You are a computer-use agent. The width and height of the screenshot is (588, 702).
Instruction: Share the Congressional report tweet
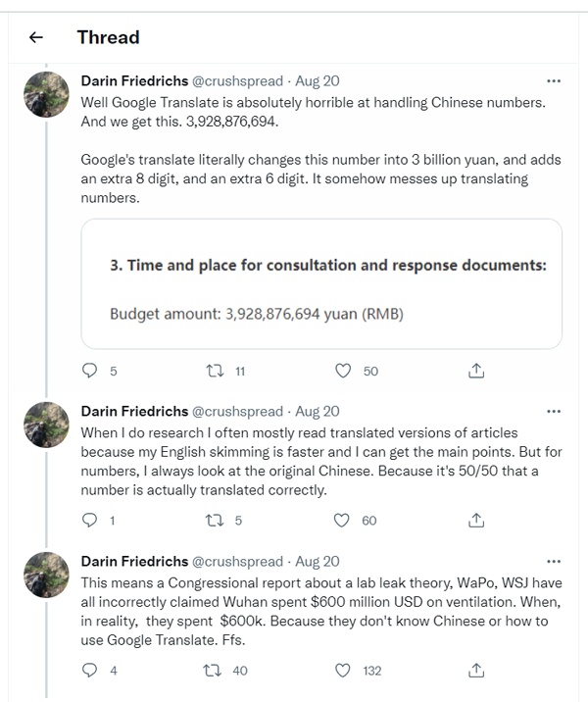[x=476, y=671]
